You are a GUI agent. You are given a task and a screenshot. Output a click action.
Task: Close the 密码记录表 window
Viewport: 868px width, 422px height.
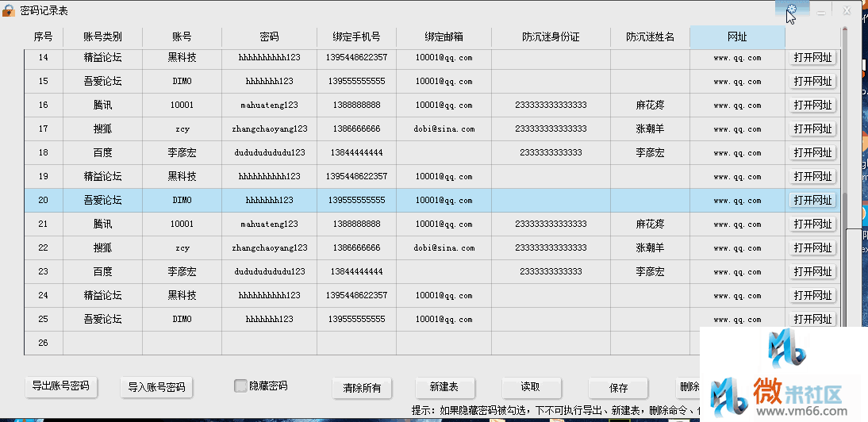coord(847,10)
